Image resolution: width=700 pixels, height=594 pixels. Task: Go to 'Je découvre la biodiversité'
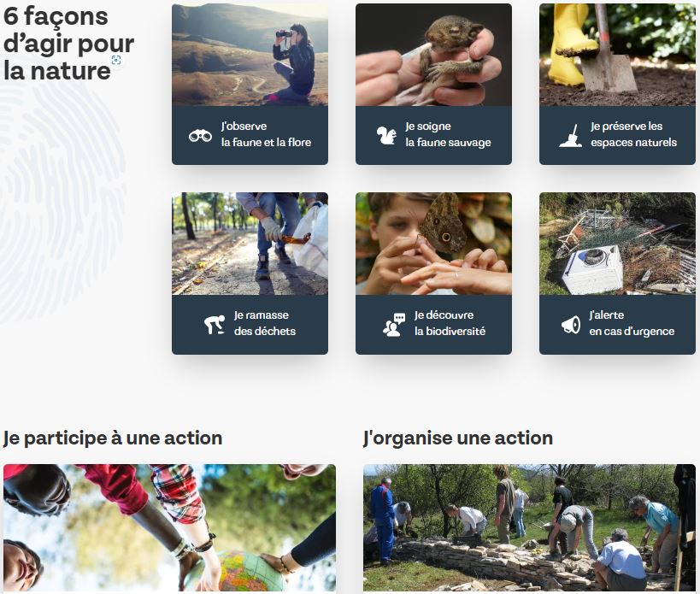[x=450, y=323]
